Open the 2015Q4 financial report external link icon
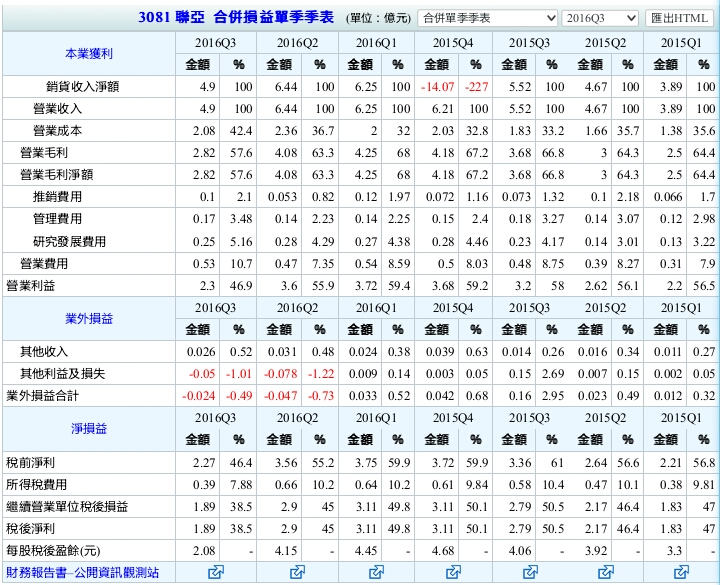Image resolution: width=720 pixels, height=585 pixels. pos(453,572)
